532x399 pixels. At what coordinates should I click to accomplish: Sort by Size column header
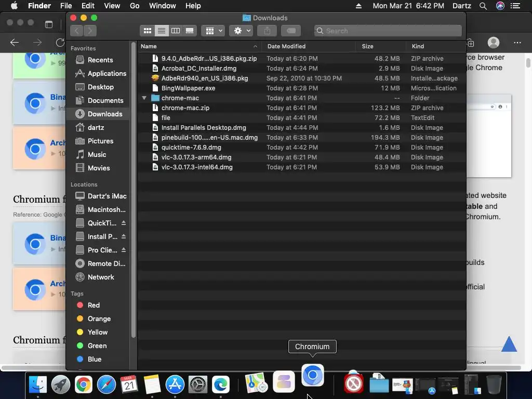click(381, 46)
